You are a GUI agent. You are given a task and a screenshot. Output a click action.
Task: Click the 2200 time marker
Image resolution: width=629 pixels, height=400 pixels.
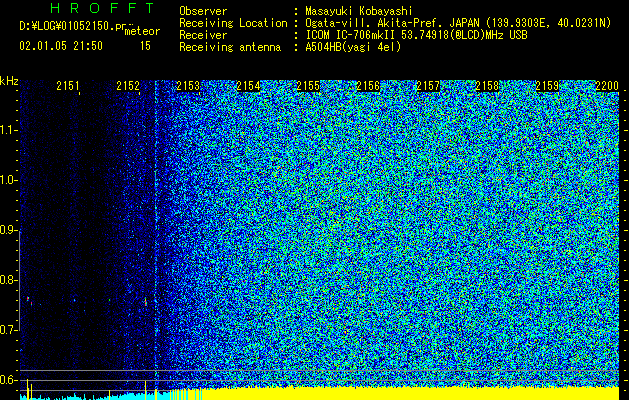coord(607,86)
